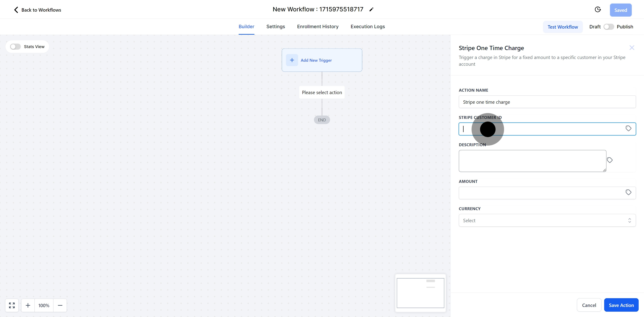Click the canvas minimap thumbnail
The height and width of the screenshot is (317, 644).
point(420,293)
